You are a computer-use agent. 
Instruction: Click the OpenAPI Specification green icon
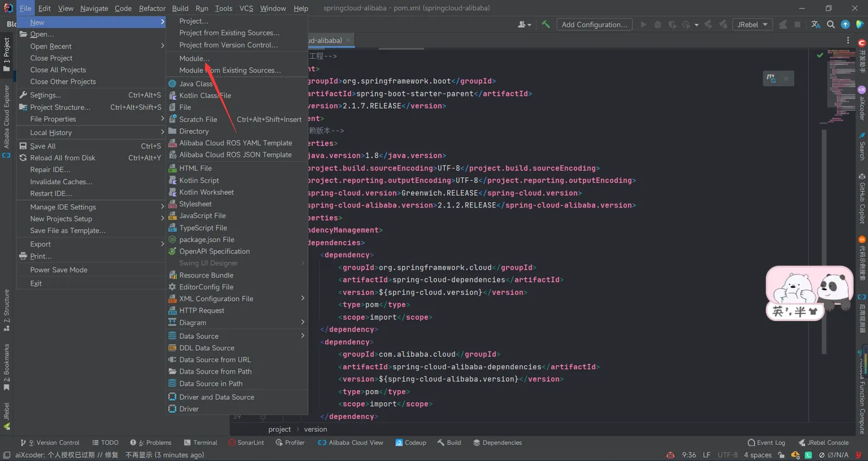point(172,251)
